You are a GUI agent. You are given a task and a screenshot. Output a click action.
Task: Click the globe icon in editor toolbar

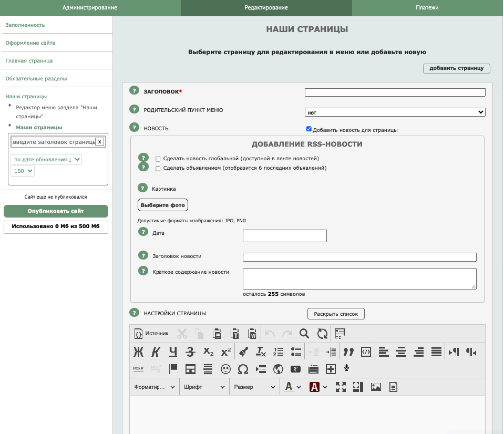pos(278,369)
